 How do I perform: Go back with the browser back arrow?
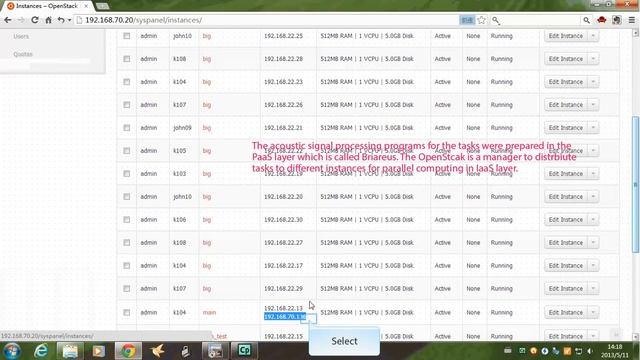coord(8,20)
